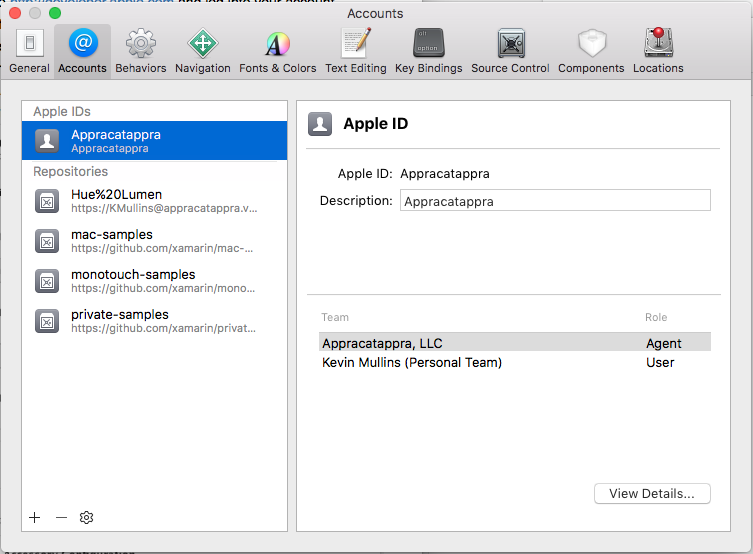
Task: Click the monotouch-samples repository icon
Action: coord(47,281)
